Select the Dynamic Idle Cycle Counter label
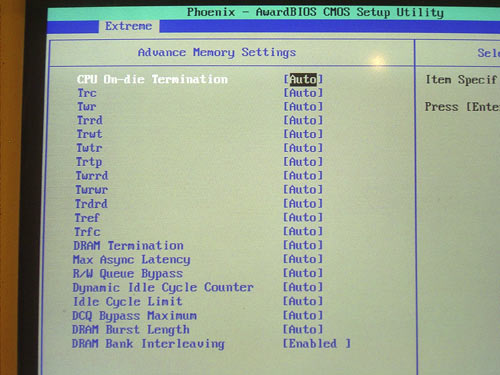Viewport: 500px width, 375px height. pyautogui.click(x=163, y=288)
